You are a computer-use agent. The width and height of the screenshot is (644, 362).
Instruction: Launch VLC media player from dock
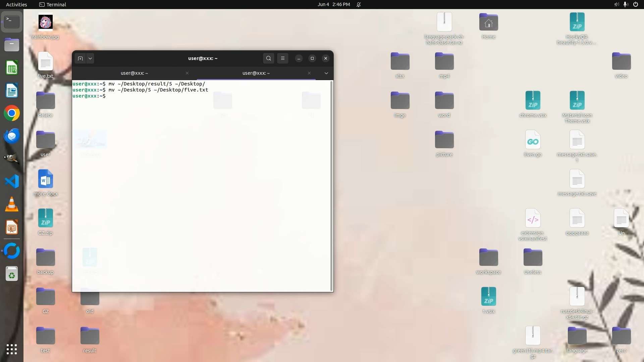(x=12, y=204)
